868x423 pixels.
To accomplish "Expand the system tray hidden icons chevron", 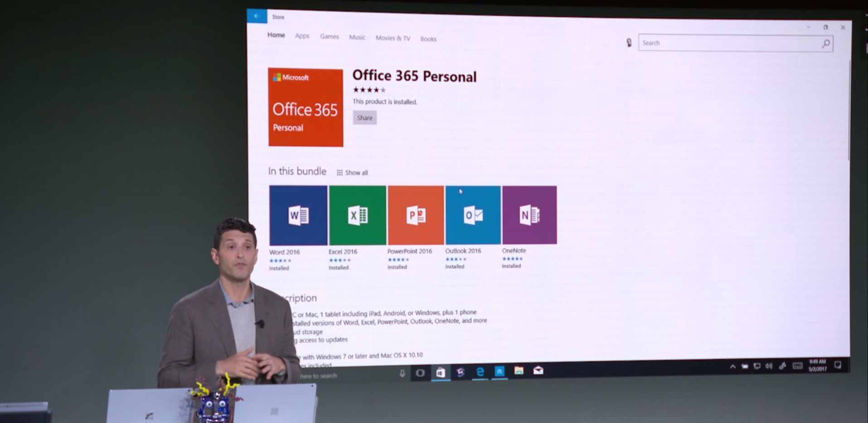I will point(732,366).
